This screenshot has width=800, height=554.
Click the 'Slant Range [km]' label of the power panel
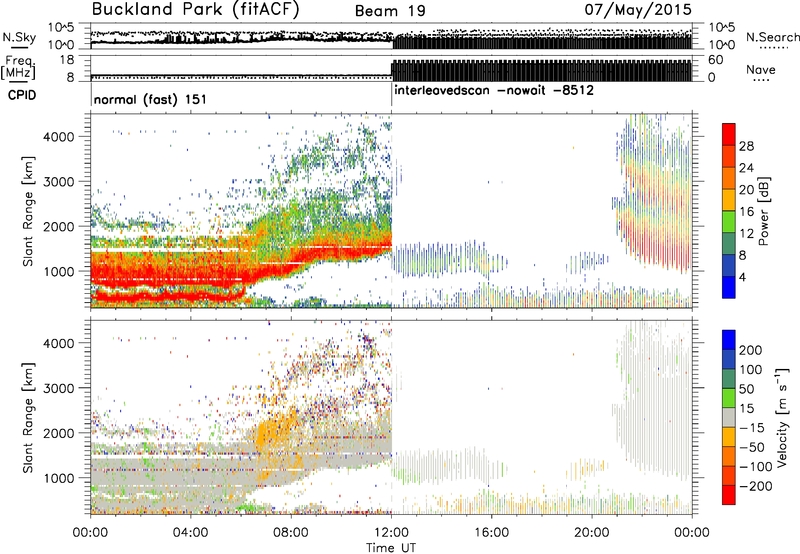[28, 211]
